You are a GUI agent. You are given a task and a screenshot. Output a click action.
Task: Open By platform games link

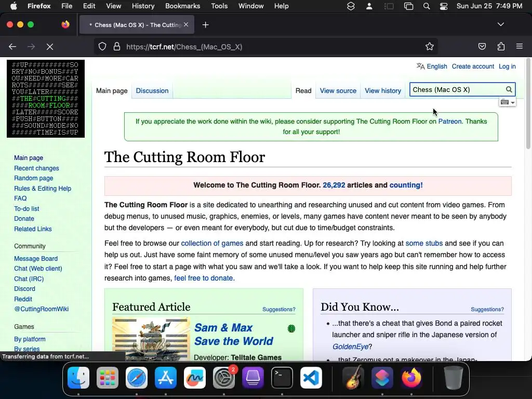(30, 339)
